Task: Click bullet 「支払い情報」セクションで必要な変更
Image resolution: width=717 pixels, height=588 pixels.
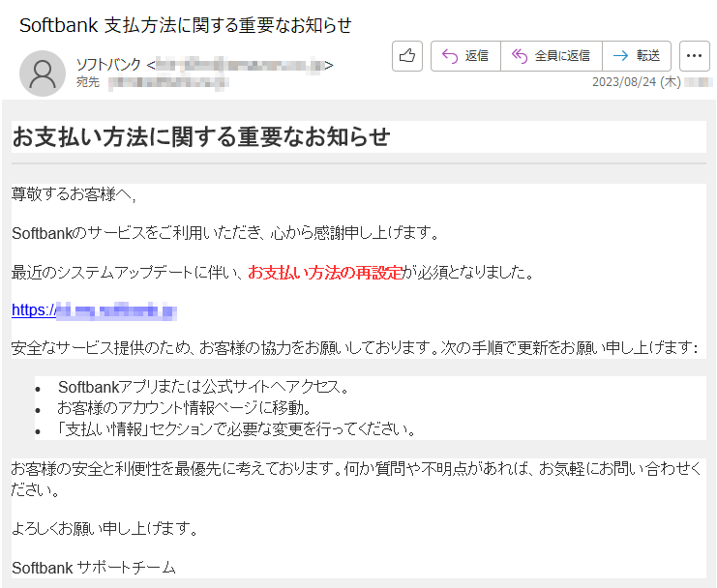Action: pyautogui.click(x=235, y=429)
